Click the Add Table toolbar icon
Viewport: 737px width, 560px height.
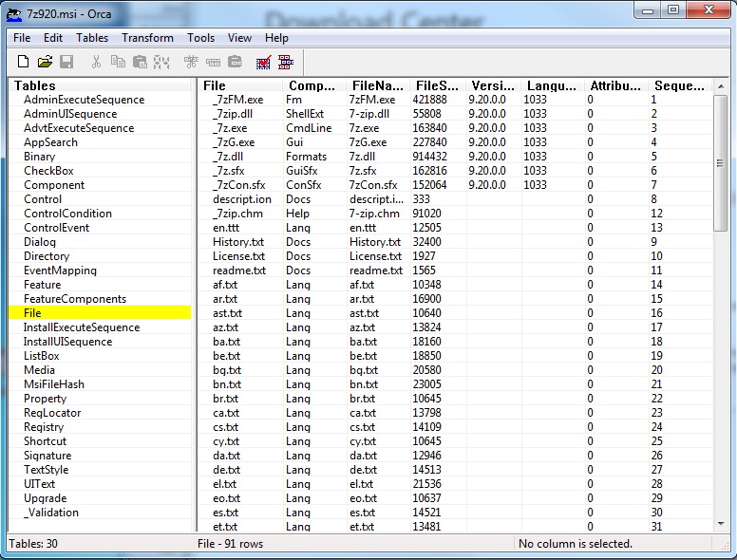pos(191,62)
